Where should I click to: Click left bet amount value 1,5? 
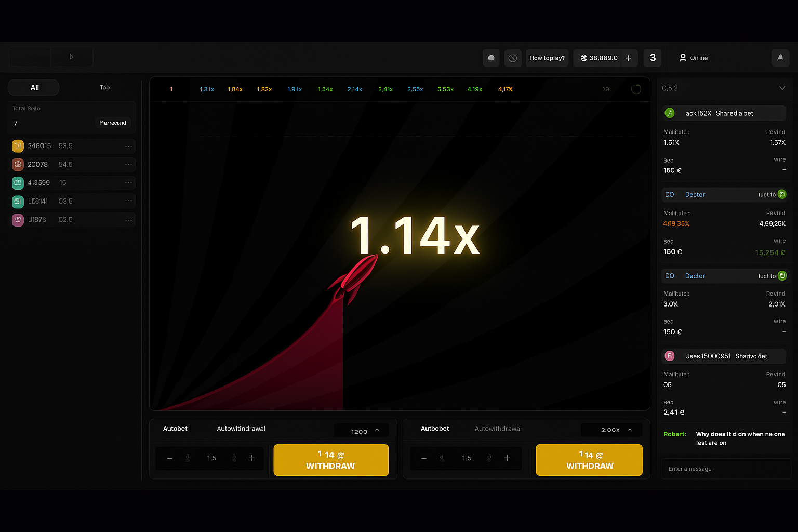[x=211, y=458]
